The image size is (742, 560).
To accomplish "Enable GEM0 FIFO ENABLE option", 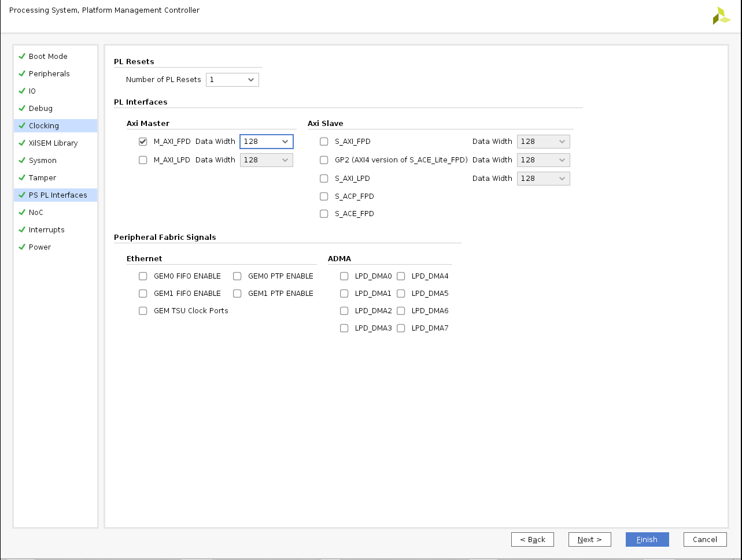I will click(x=143, y=276).
